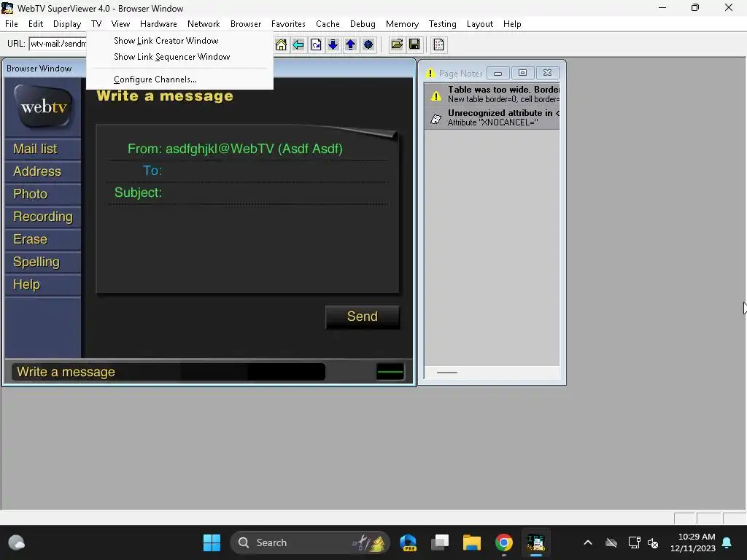747x560 pixels.
Task: Open Address in WebTV sidebar
Action: click(x=43, y=171)
